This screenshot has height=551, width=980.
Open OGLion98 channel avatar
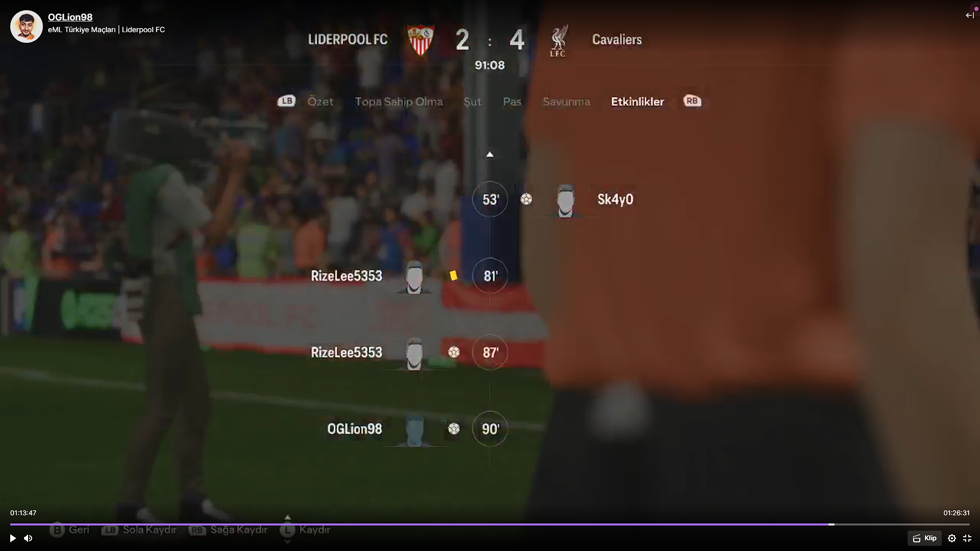click(x=27, y=26)
